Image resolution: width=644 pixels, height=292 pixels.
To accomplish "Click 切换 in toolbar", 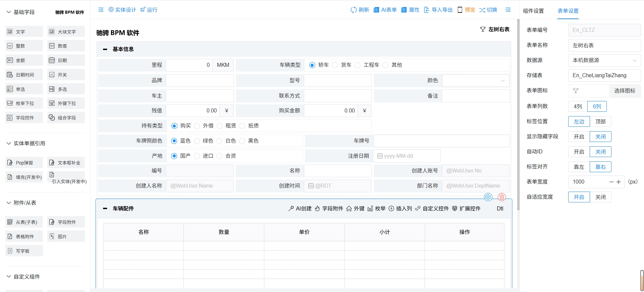I will [x=488, y=10].
